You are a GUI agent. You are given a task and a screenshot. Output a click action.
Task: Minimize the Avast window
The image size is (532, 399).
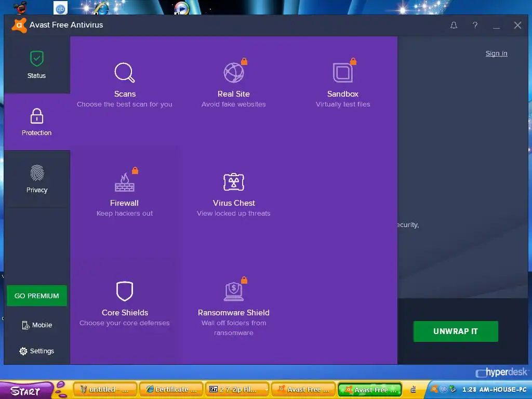tap(496, 25)
